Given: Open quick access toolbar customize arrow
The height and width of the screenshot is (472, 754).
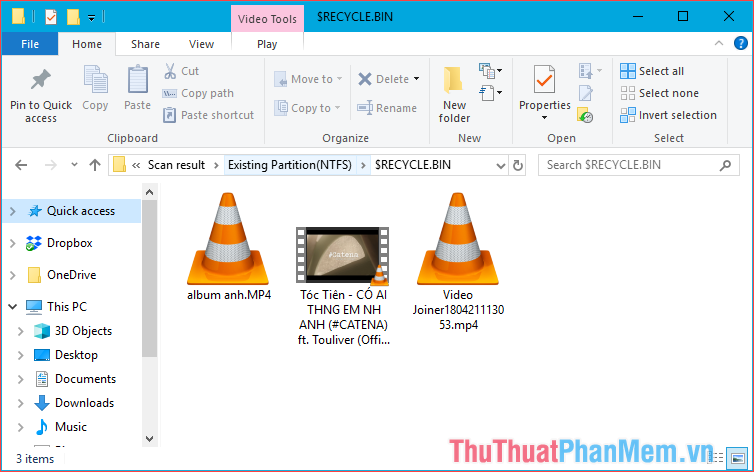Looking at the screenshot, I should tap(91, 18).
